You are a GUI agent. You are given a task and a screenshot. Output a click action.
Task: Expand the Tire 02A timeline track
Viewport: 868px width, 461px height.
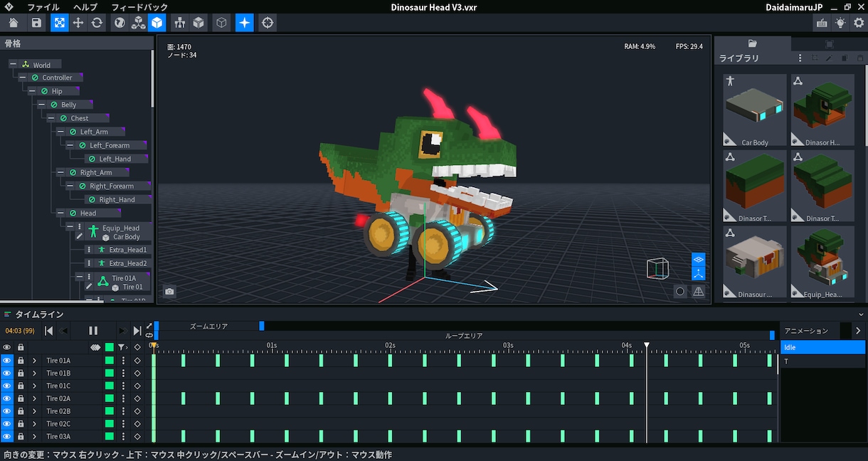tap(34, 398)
